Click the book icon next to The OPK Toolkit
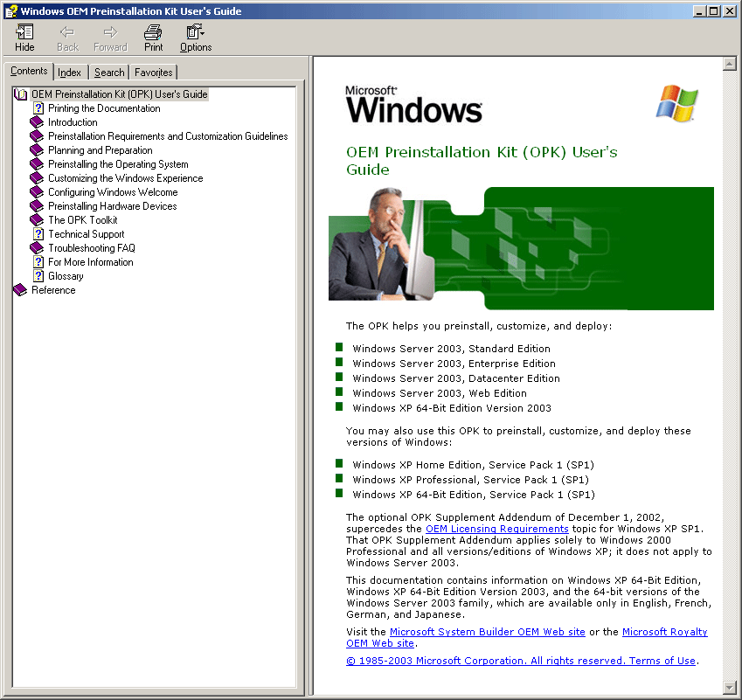The height and width of the screenshot is (700, 742). click(x=37, y=220)
